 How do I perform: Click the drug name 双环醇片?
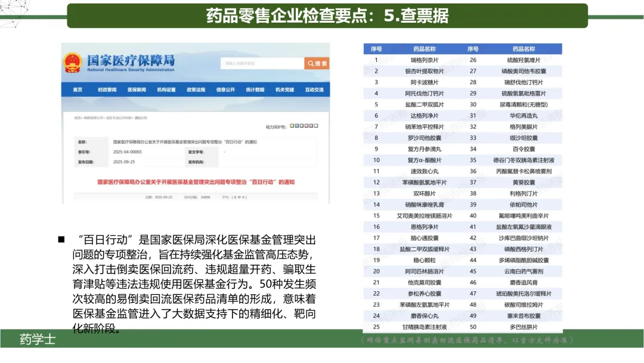click(425, 193)
